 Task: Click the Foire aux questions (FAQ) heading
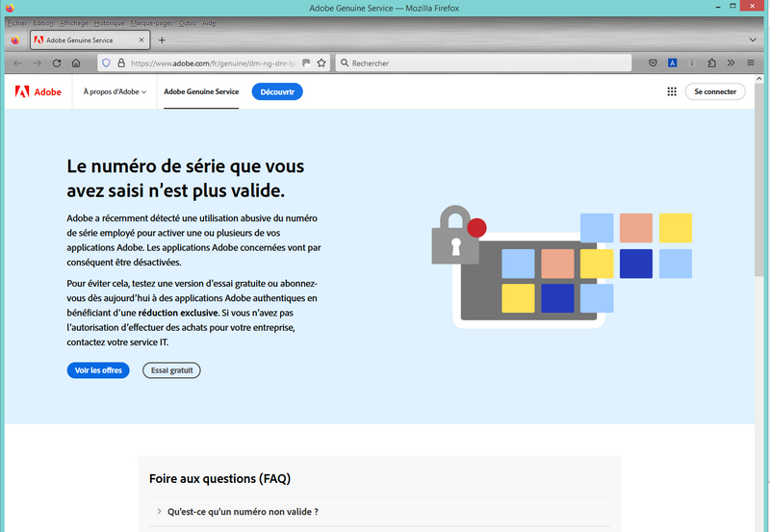coord(220,478)
